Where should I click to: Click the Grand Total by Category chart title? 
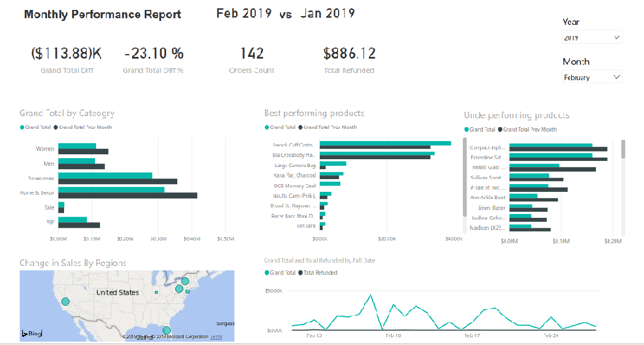(x=67, y=113)
